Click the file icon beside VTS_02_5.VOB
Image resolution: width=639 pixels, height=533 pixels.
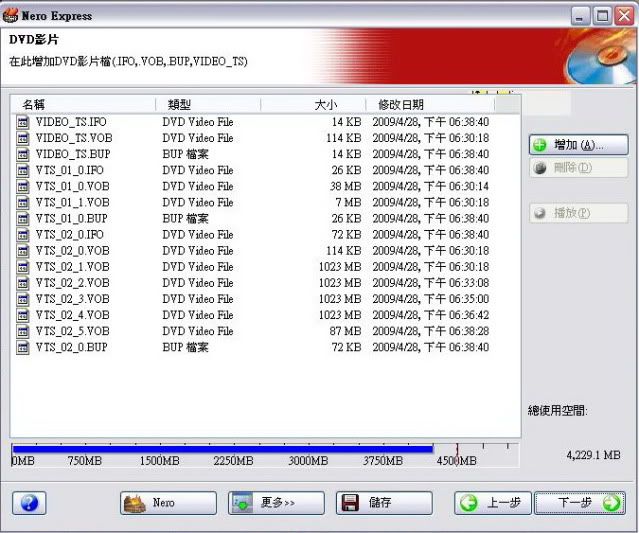coord(23,331)
